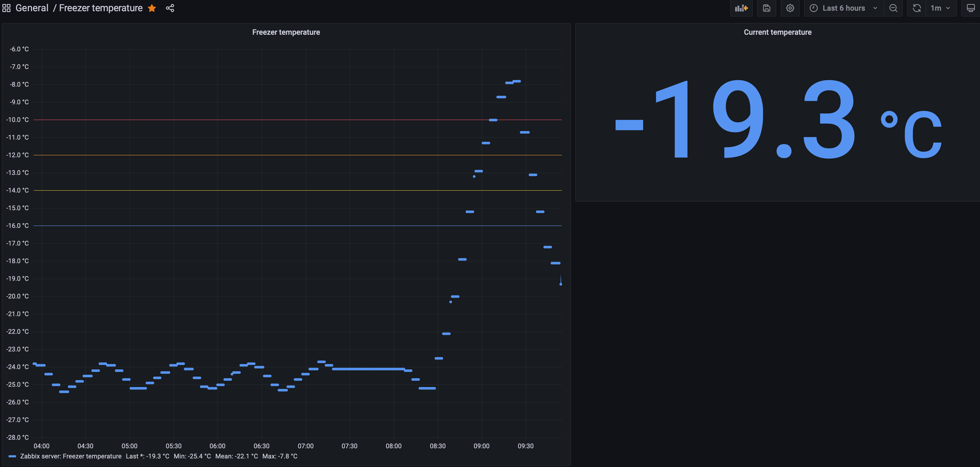This screenshot has height=467, width=980.
Task: Click the Freezer temperature breadcrumb link
Action: coord(101,7)
